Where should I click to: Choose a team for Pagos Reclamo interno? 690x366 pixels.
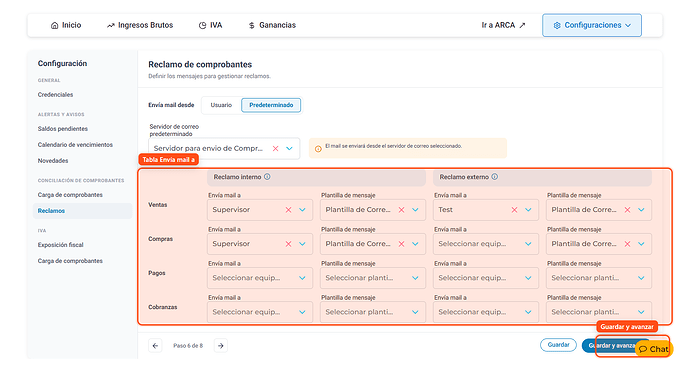(x=260, y=278)
